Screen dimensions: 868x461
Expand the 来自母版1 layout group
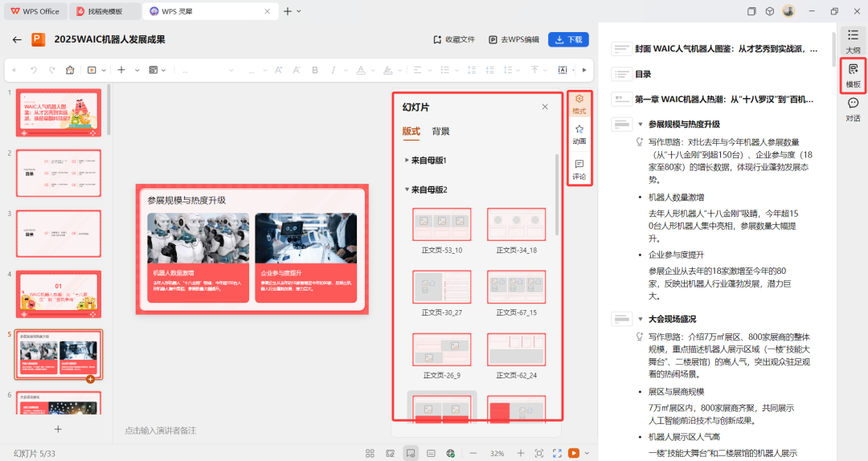pos(407,161)
